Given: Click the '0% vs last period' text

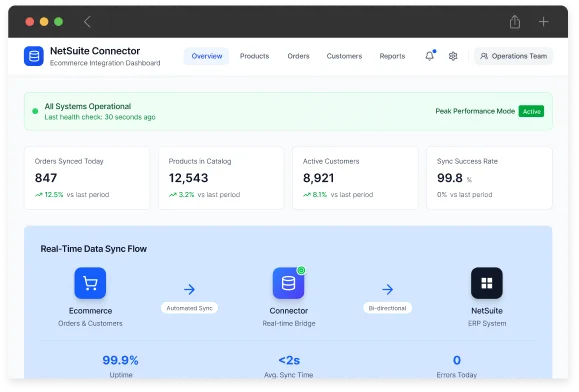Looking at the screenshot, I should tap(464, 195).
